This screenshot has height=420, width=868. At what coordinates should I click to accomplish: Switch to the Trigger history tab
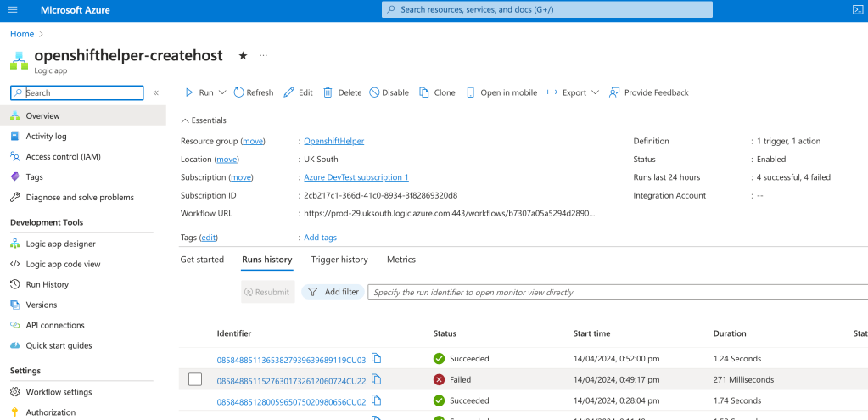(x=339, y=259)
